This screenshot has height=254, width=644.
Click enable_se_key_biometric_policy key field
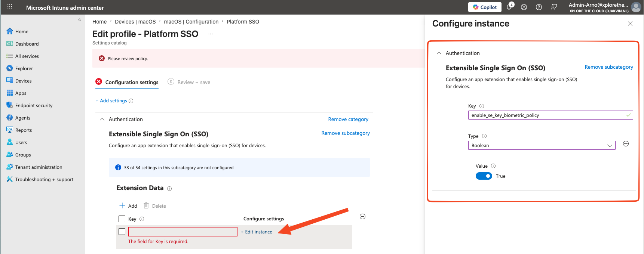coord(551,115)
